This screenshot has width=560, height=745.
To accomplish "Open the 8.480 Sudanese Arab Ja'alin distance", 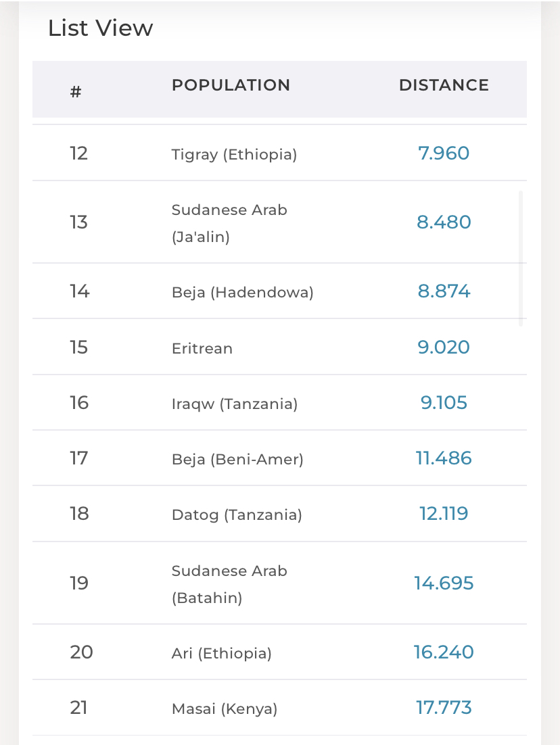I will coord(444,222).
